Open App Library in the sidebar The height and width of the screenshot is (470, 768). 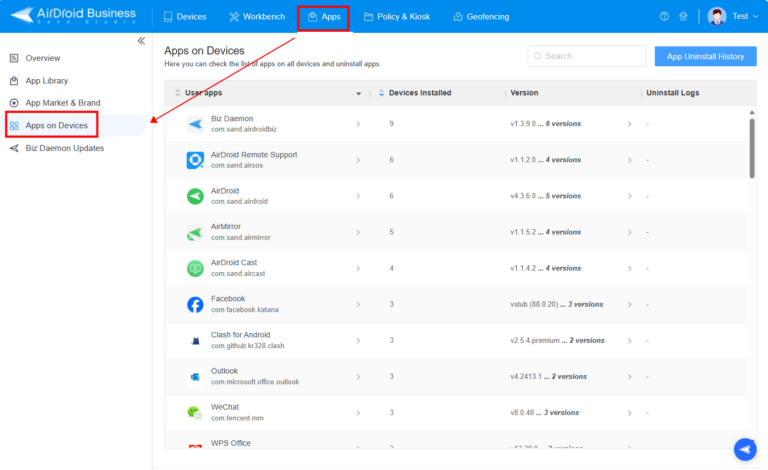[47, 81]
